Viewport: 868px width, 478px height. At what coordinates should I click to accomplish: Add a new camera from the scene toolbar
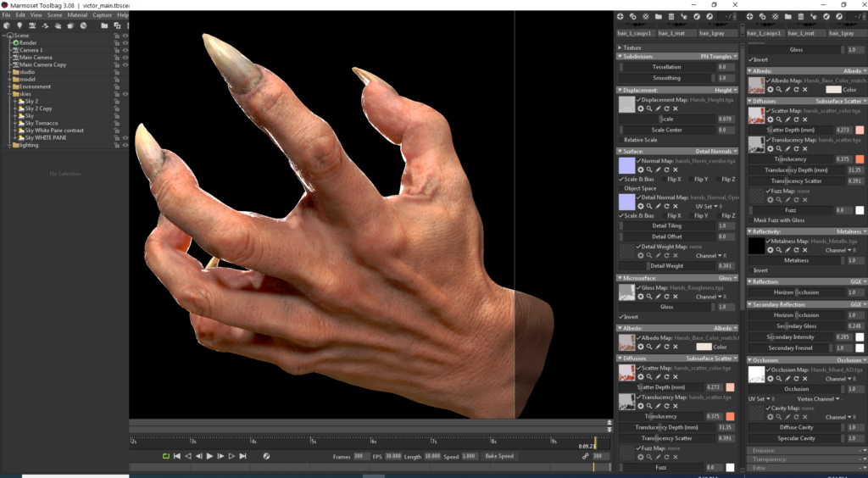(33, 25)
